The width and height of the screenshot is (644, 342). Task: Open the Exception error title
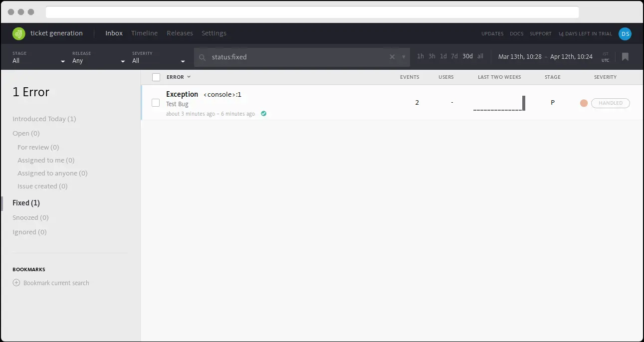click(182, 94)
